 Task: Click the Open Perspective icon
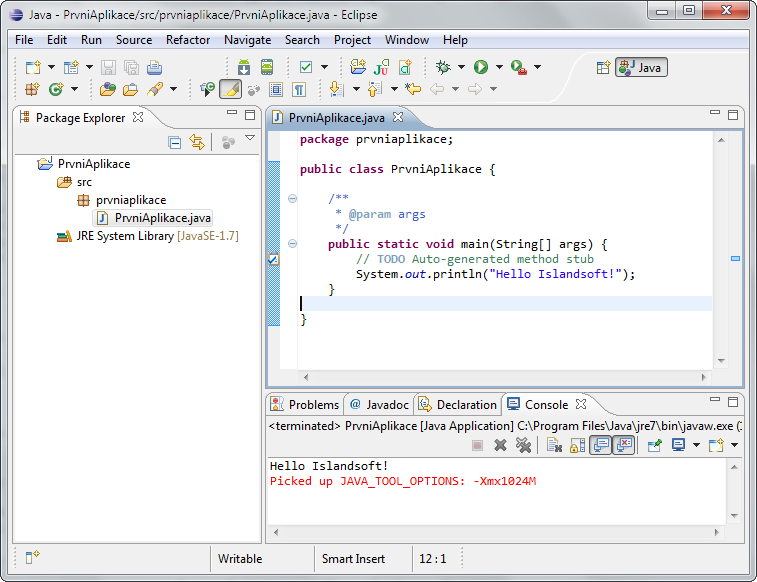point(603,68)
